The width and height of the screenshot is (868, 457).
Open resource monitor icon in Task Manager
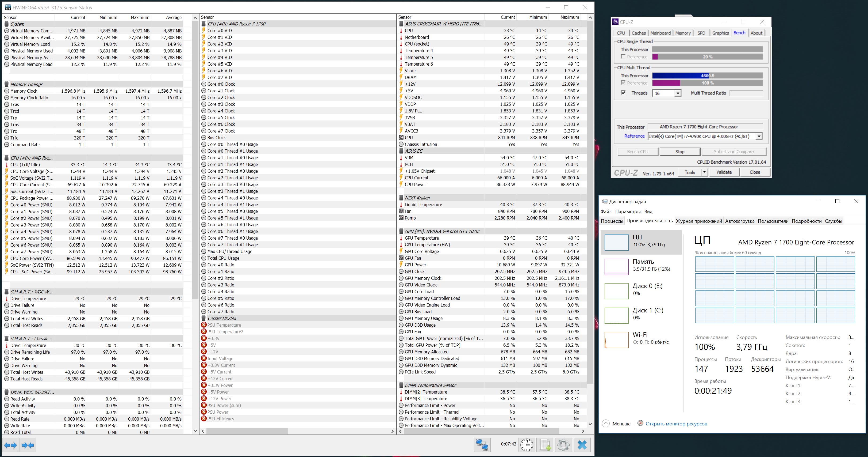(640, 423)
